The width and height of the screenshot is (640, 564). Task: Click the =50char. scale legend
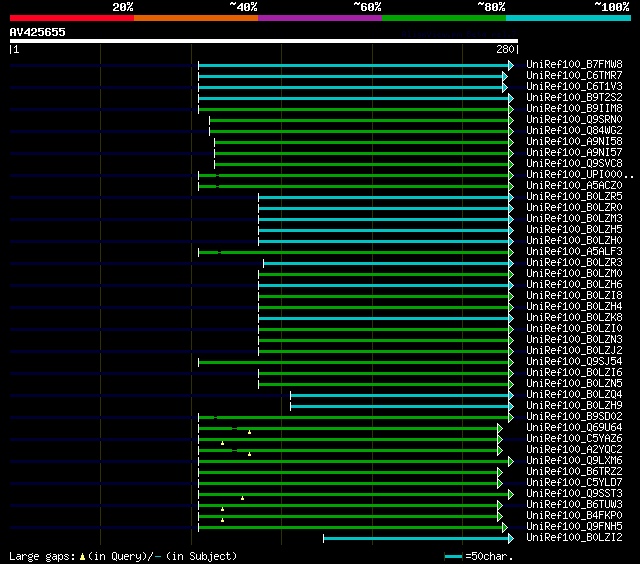click(479, 556)
